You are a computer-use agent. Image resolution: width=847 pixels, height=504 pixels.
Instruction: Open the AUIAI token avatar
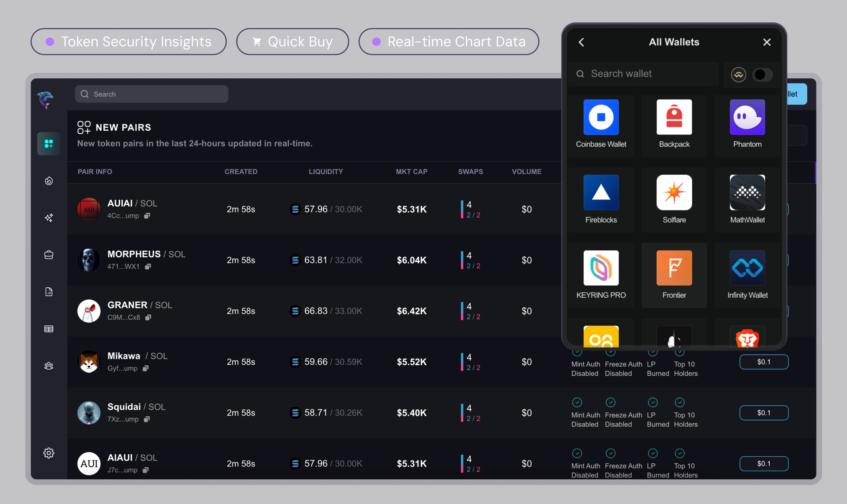[x=89, y=209]
